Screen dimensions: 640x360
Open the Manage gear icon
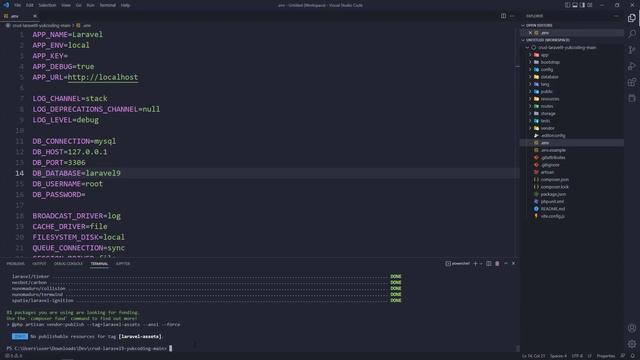pyautogui.click(x=632, y=344)
